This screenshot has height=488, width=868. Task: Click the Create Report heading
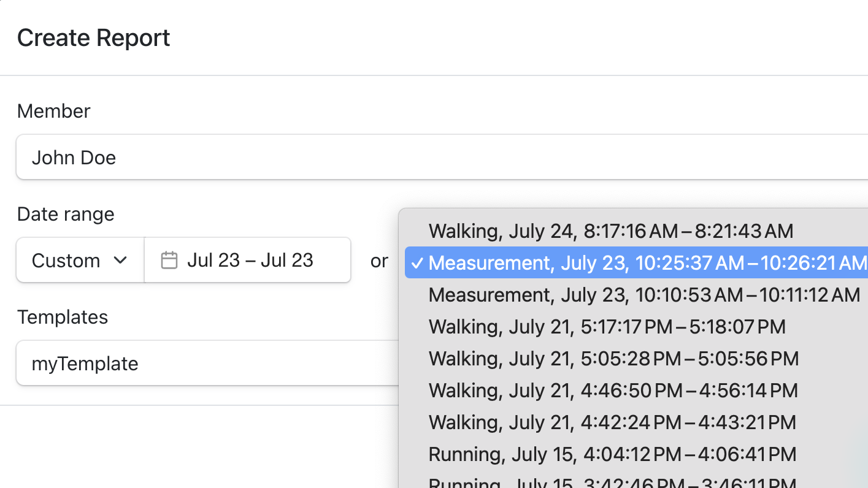94,38
